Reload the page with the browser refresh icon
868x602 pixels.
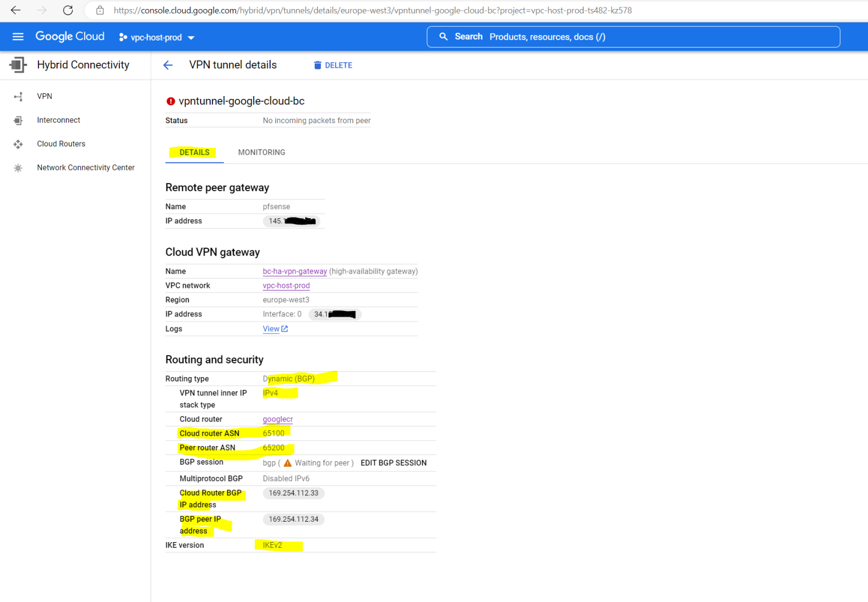pos(68,10)
